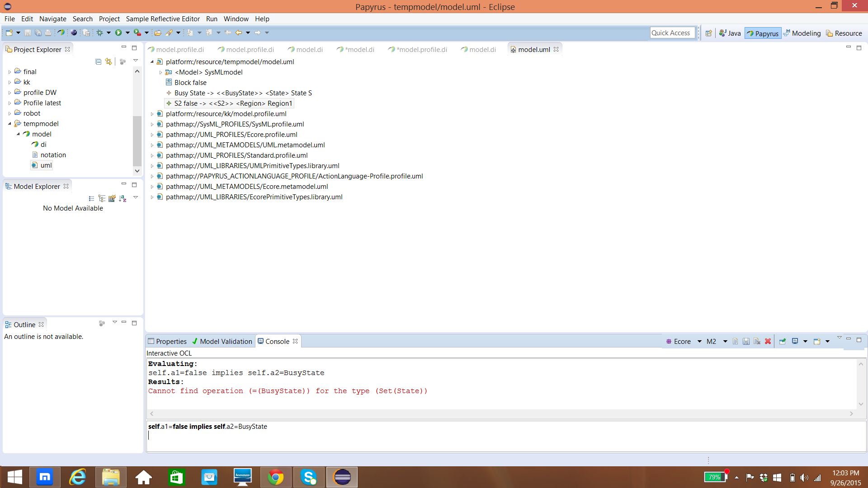Open the Model Explorer view menu triangle

[x=136, y=197]
